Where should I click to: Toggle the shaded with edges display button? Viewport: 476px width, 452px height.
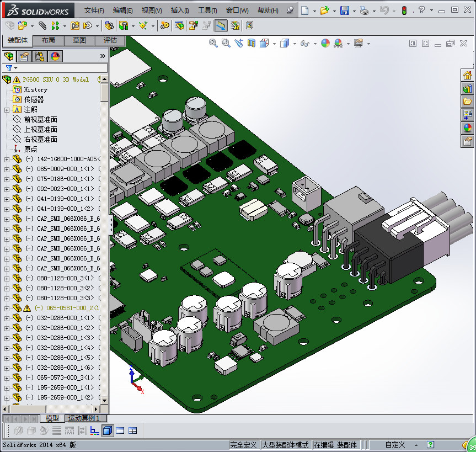pyautogui.click(x=108, y=430)
